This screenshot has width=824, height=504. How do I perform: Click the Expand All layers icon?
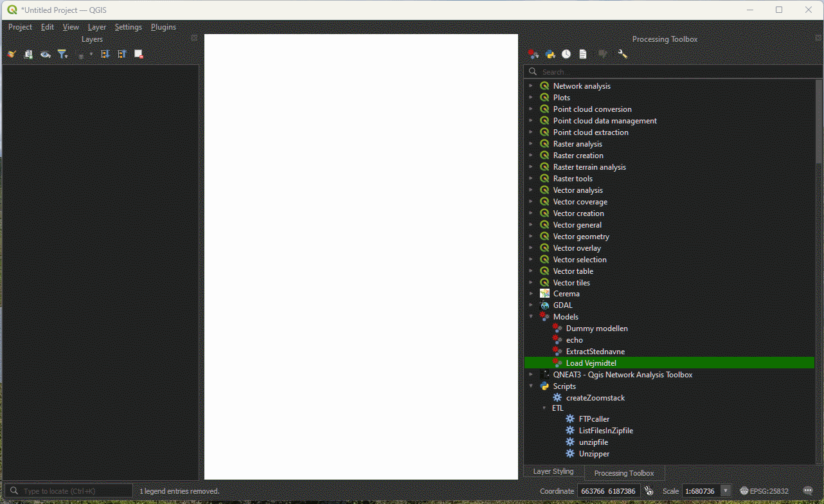105,55
